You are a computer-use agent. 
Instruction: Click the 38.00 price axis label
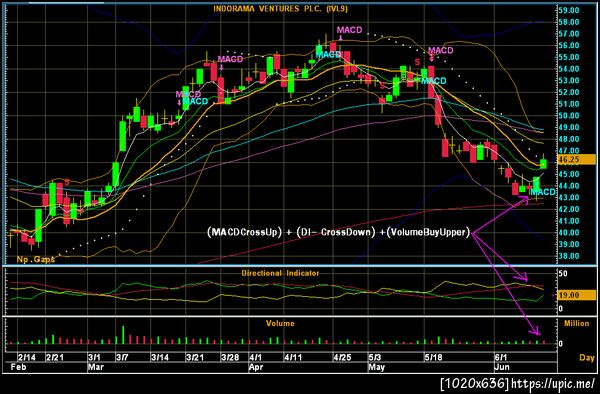569,256
